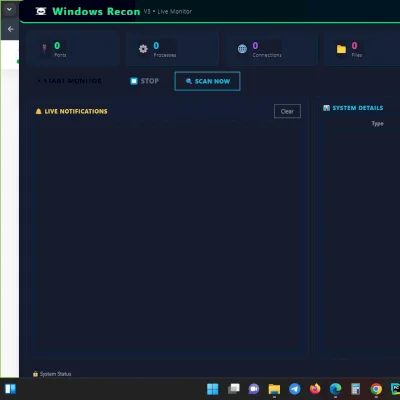Open the Windows Start menu in the taskbar
This screenshot has height=400, width=400.
point(212,389)
